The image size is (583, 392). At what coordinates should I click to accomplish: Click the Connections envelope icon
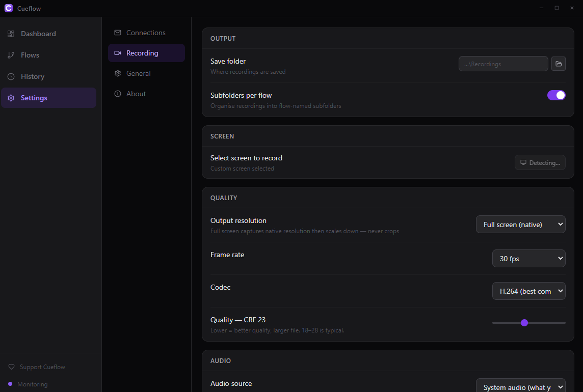[118, 33]
